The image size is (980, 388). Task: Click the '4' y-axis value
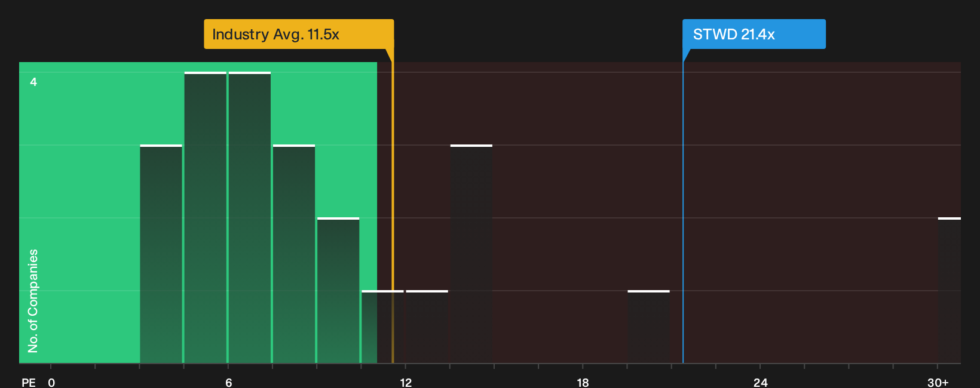coord(33,82)
